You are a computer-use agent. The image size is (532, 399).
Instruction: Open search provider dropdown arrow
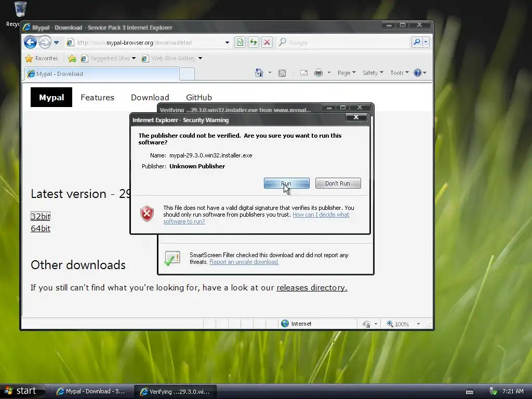point(426,42)
